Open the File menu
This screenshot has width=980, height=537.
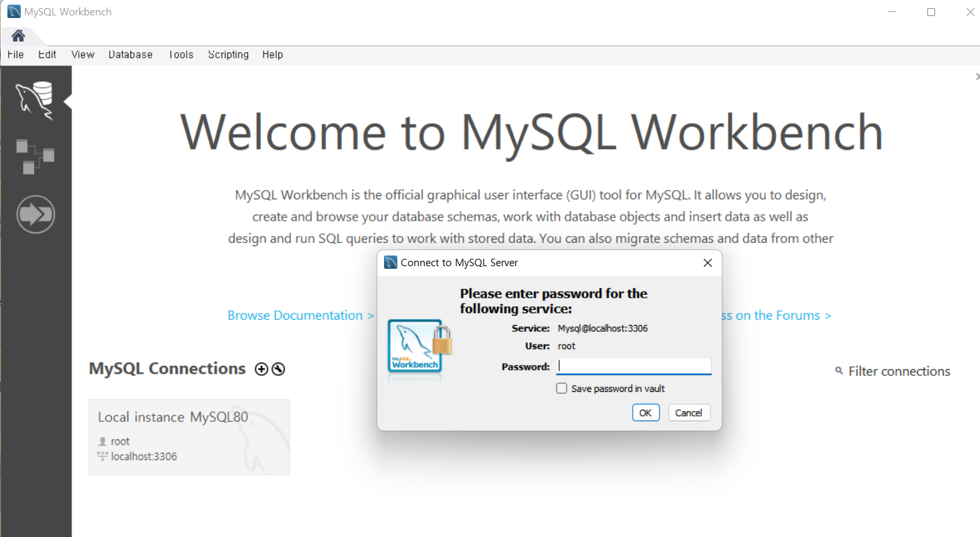pyautogui.click(x=15, y=55)
